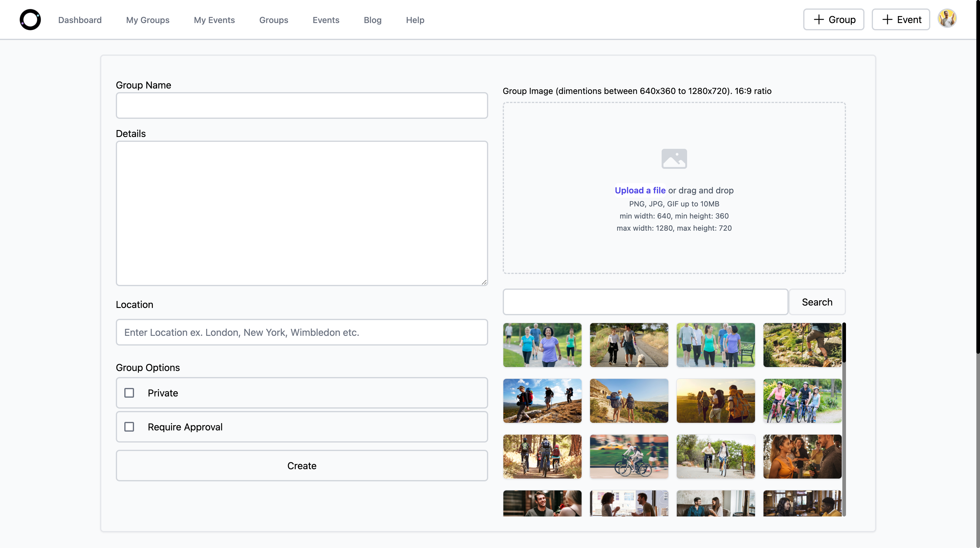Focus the Location input field
Screen dimensions: 980x548
click(x=302, y=332)
